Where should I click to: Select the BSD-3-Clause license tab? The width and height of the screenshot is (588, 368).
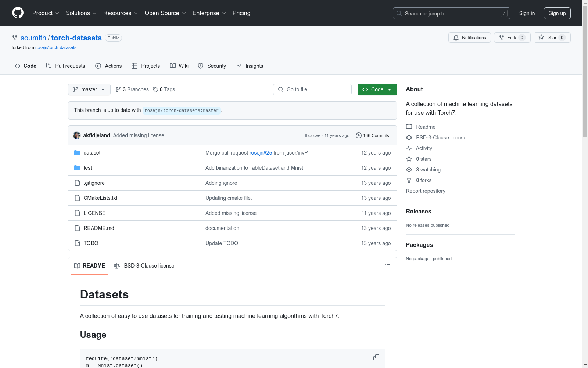[x=144, y=266]
